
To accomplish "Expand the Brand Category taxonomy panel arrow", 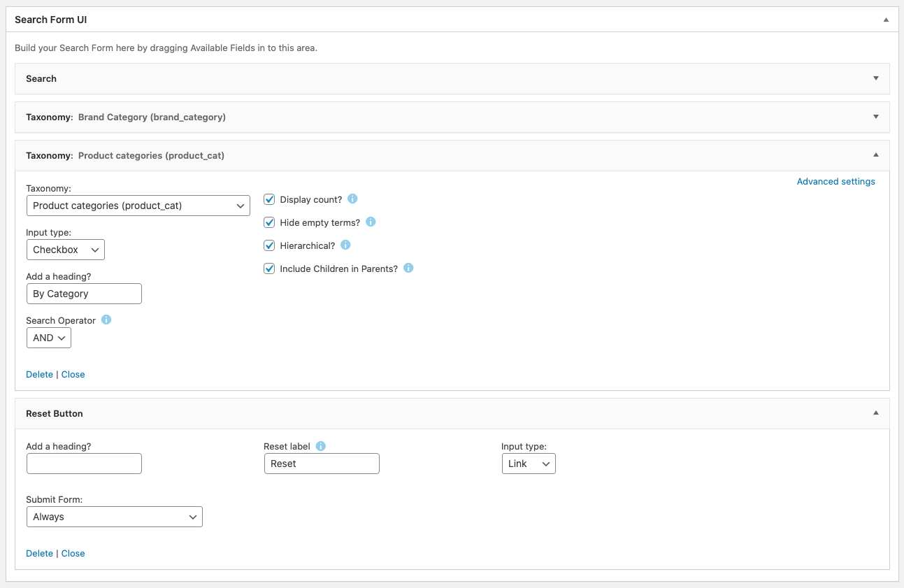I will (x=875, y=117).
